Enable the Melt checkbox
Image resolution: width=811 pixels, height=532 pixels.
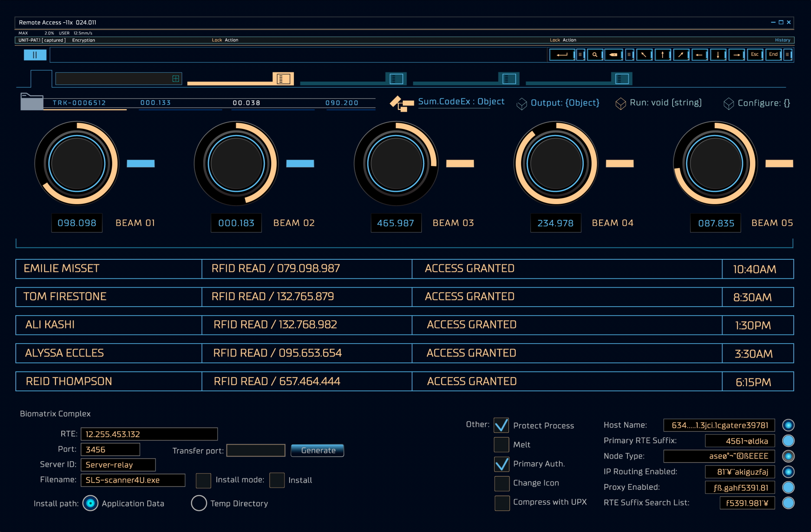coord(501,444)
